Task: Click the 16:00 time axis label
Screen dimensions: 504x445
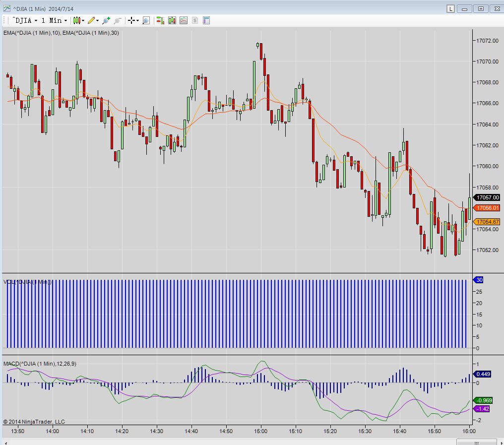Action: [x=469, y=431]
